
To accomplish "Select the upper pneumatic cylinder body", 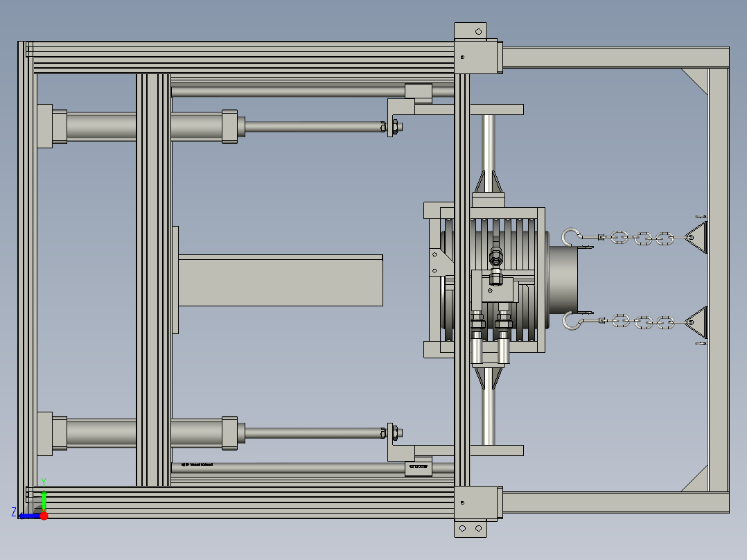I will (x=146, y=127).
